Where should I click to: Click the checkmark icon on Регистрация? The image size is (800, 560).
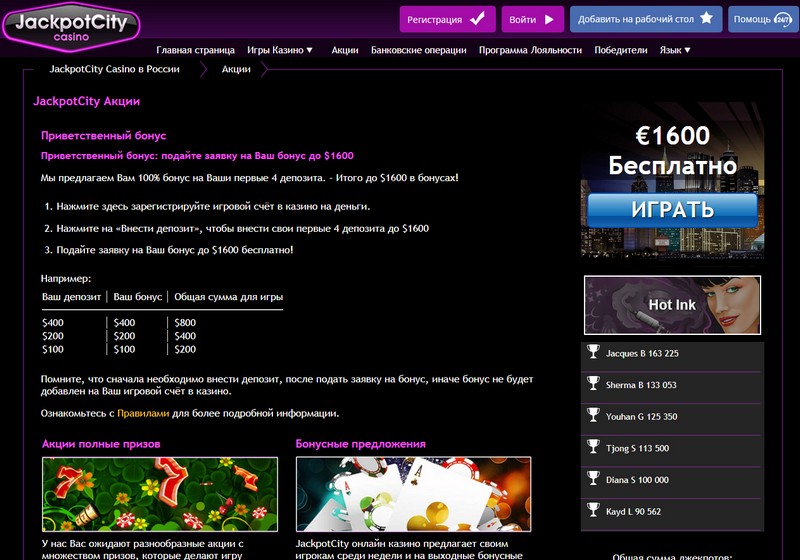pyautogui.click(x=478, y=19)
